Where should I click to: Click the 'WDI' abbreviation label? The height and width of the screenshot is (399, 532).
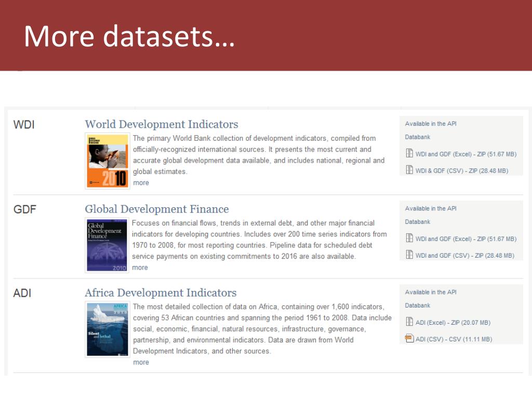[24, 125]
